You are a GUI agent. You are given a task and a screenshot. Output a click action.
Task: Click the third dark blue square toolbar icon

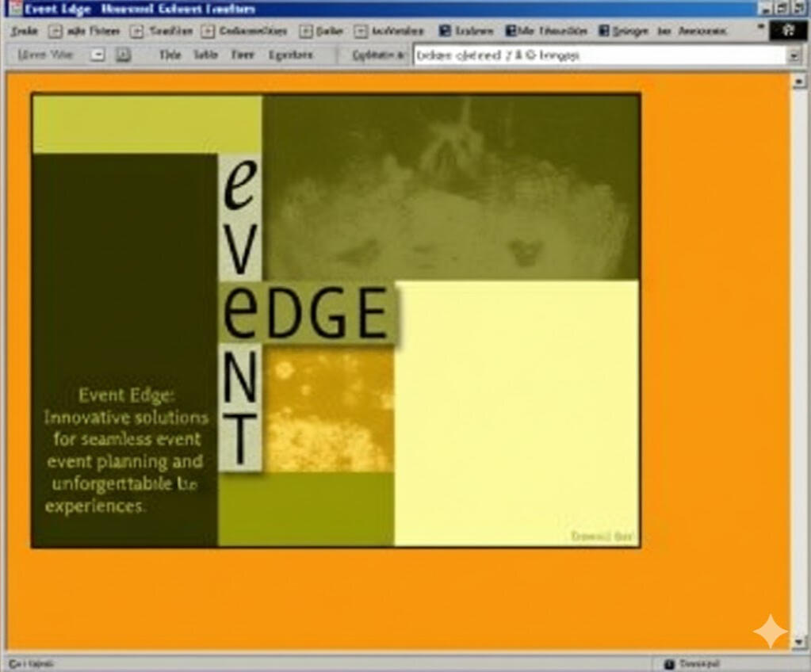(604, 31)
